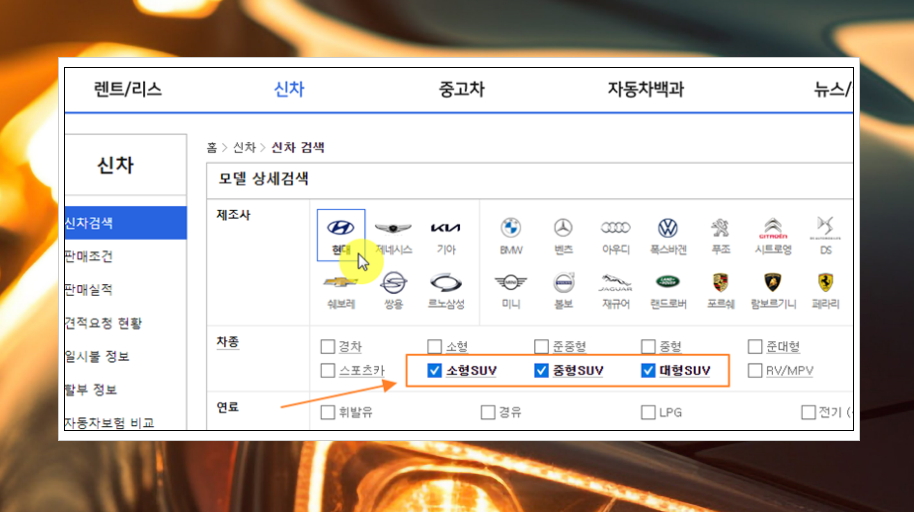Viewport: 914px width, 512px height.
Task: Choose the Mercedes-Benz star logo
Action: click(x=563, y=227)
